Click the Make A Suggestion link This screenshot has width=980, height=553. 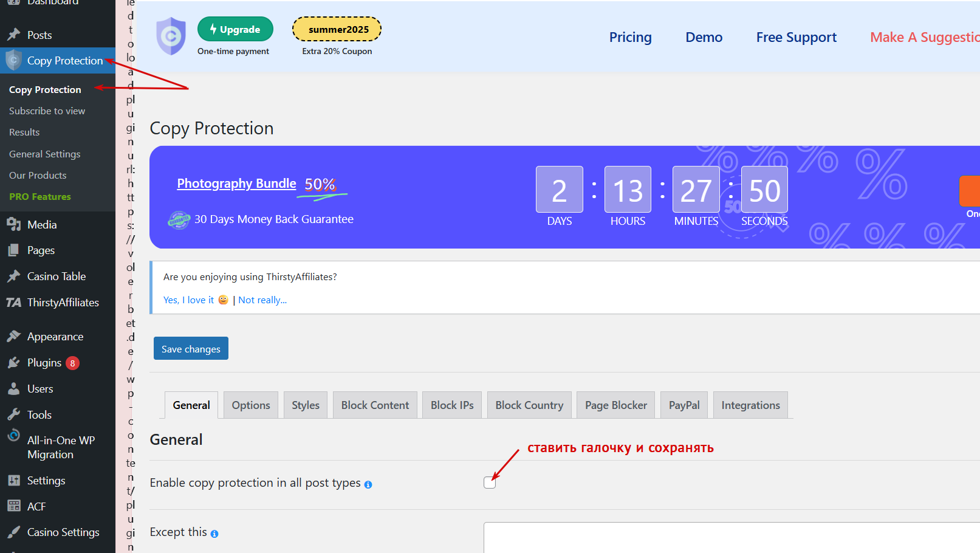click(x=925, y=37)
